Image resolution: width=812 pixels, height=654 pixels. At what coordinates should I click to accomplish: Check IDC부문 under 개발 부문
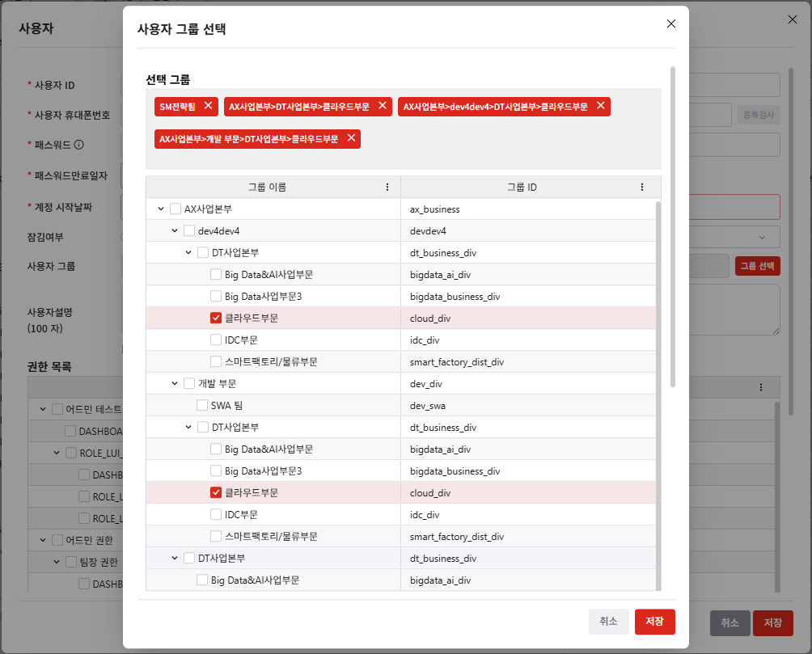pos(216,514)
